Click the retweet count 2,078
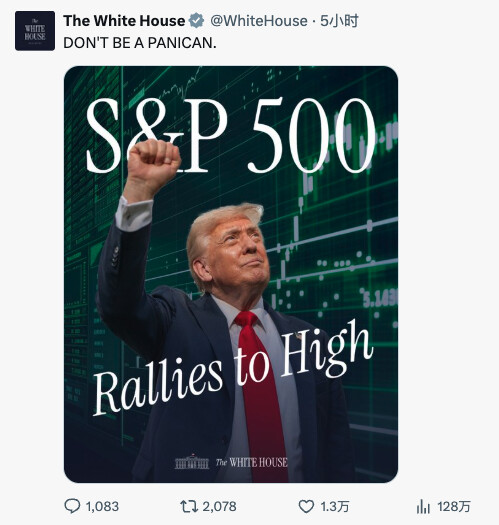This screenshot has height=525, width=499. click(x=220, y=507)
